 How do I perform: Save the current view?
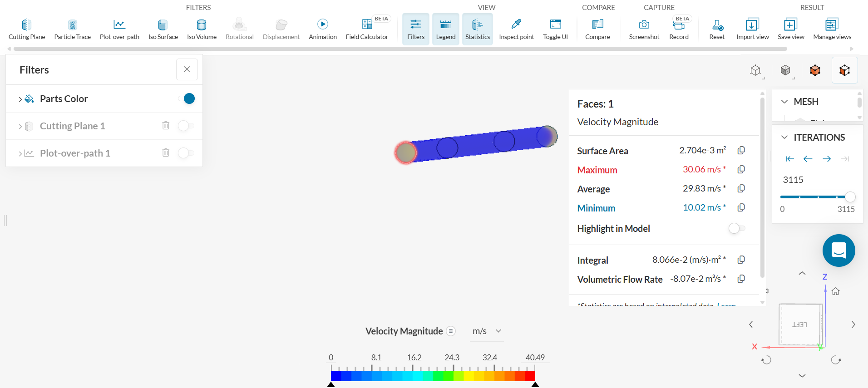791,29
